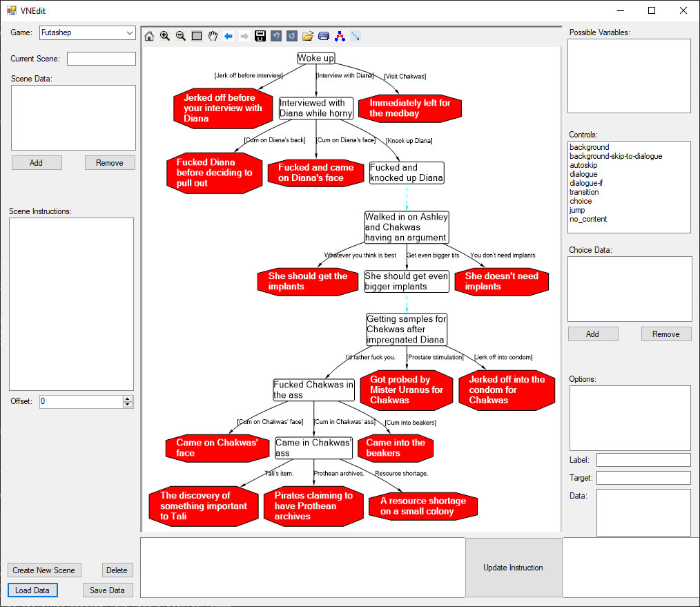This screenshot has width=700, height=607.
Task: Select 'no_content' in the Controls list
Action: click(x=588, y=219)
